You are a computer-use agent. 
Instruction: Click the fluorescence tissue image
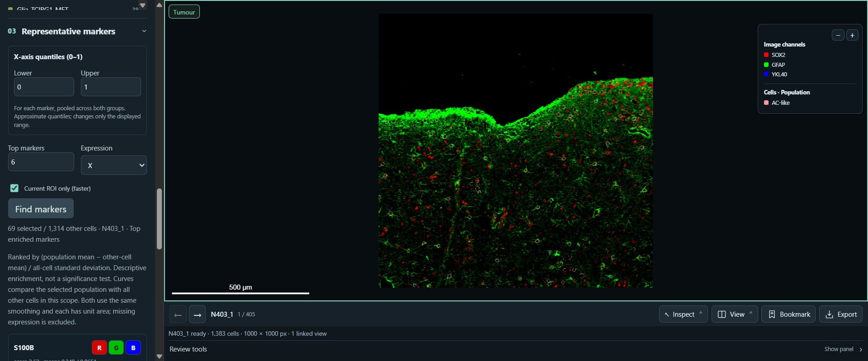click(515, 150)
